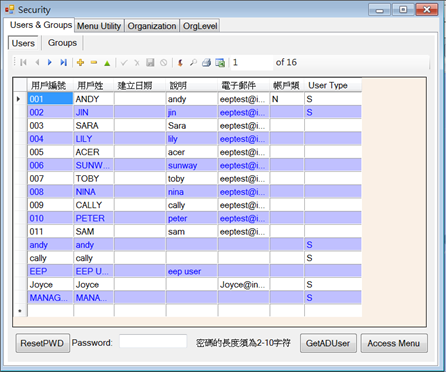This screenshot has width=446, height=372.
Task: Open search with magnifier icon
Action: point(193,62)
